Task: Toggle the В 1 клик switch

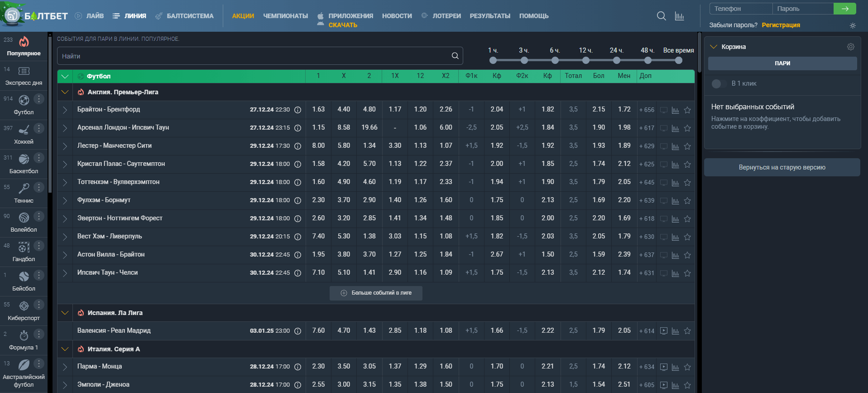Action: click(719, 83)
